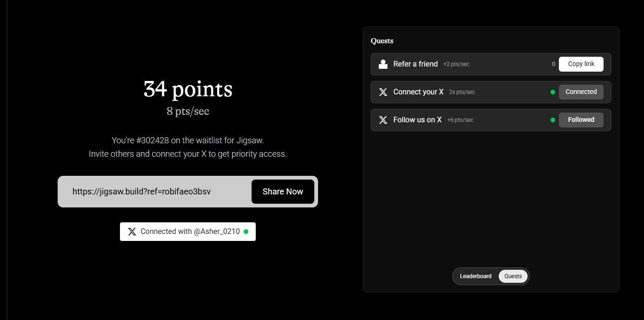Select the Quests tab

tap(513, 276)
